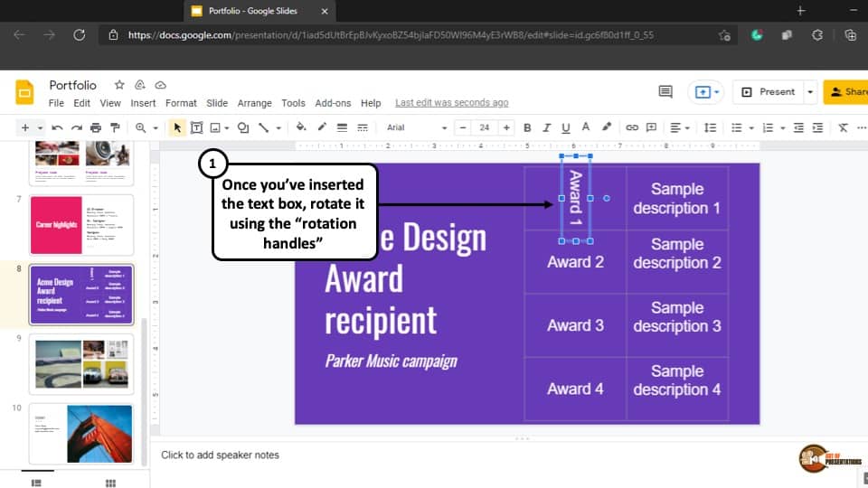Open the shape tool
Screen dimensions: 868x488
pyautogui.click(x=243, y=127)
